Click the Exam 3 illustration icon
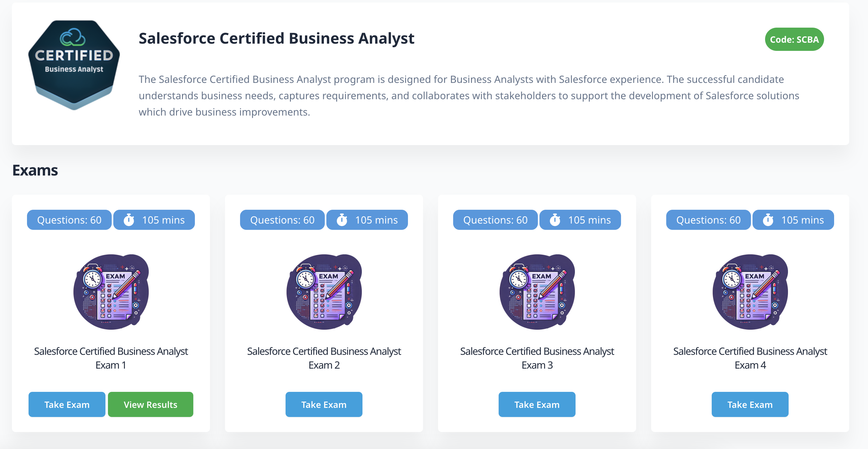The image size is (868, 449). [537, 292]
